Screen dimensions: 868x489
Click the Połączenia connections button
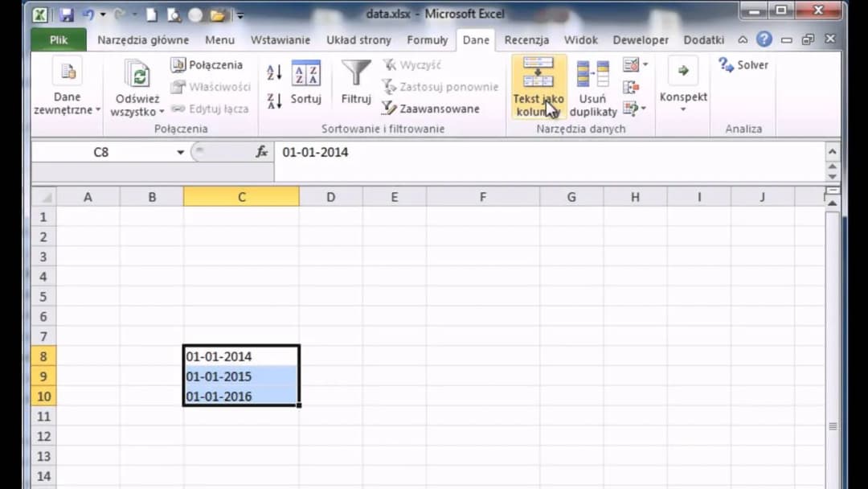tap(207, 65)
